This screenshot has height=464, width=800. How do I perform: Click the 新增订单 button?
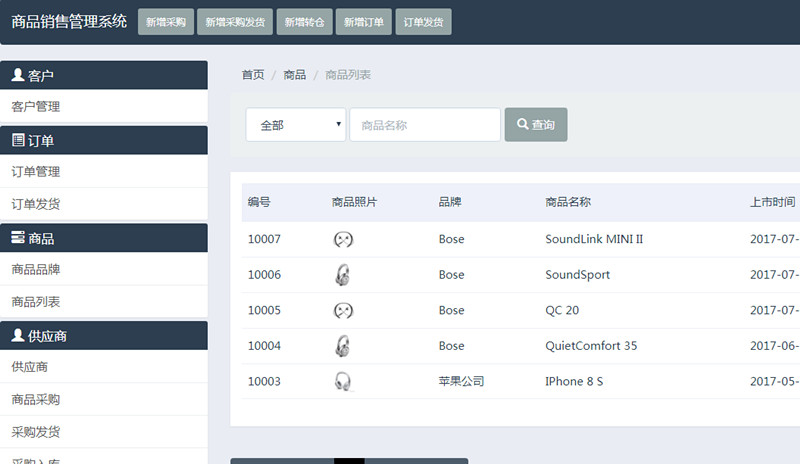[364, 22]
